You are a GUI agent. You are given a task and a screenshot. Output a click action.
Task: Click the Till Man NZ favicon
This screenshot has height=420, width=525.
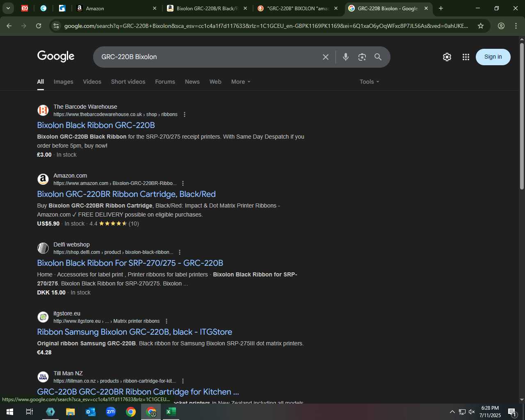[x=43, y=377]
